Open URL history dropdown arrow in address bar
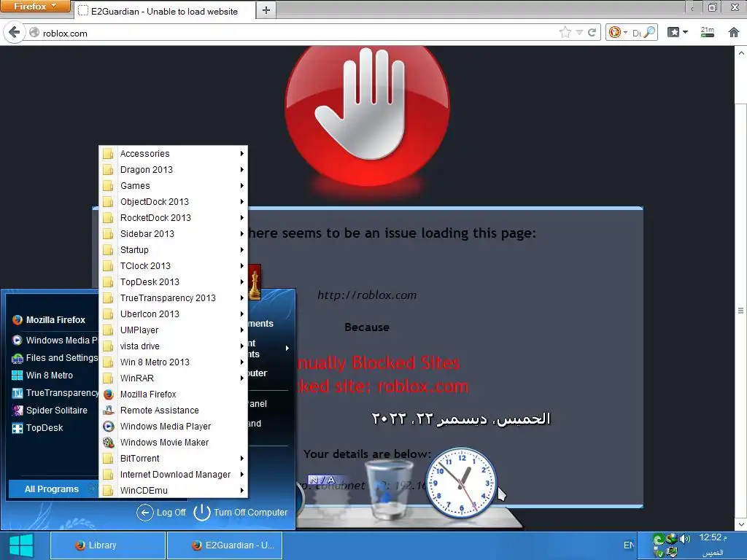Image resolution: width=747 pixels, height=560 pixels. click(x=579, y=32)
